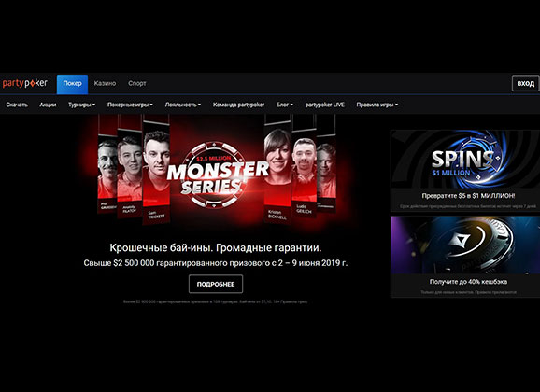Select Anatoly Filatov player card
The width and height of the screenshot is (540, 392).
coord(130,168)
